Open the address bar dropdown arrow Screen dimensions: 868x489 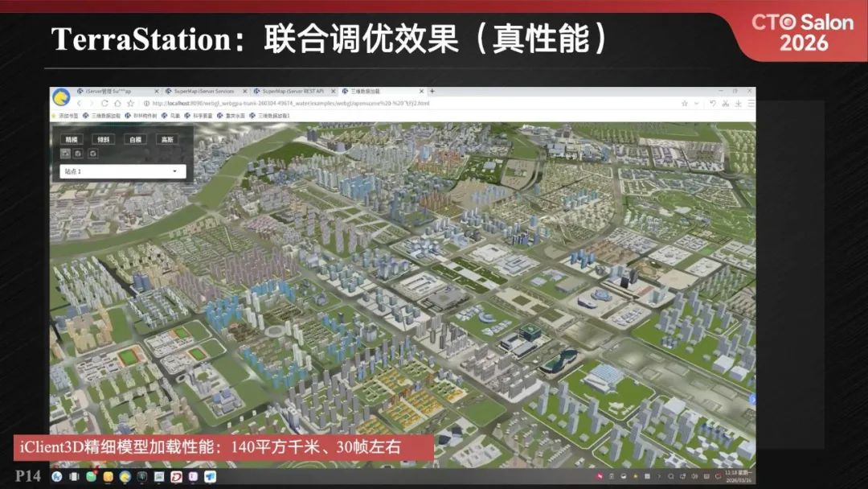click(x=695, y=103)
